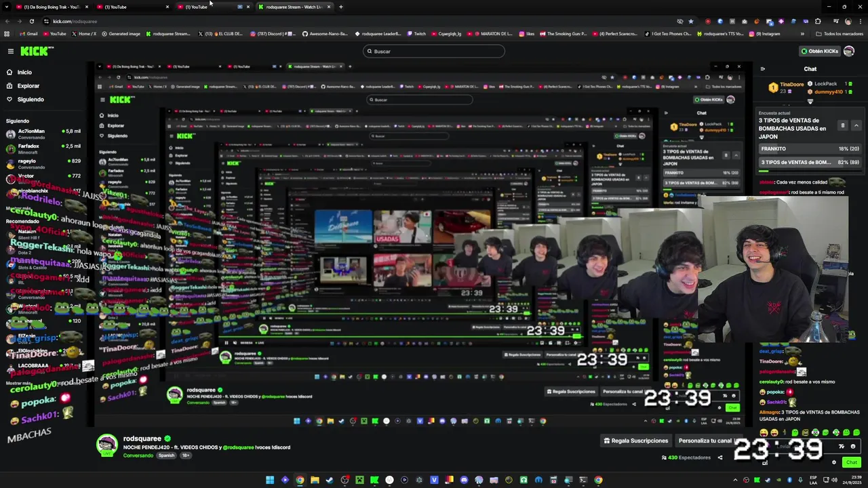
Task: Show hidden system tray icons
Action: pyautogui.click(x=735, y=480)
